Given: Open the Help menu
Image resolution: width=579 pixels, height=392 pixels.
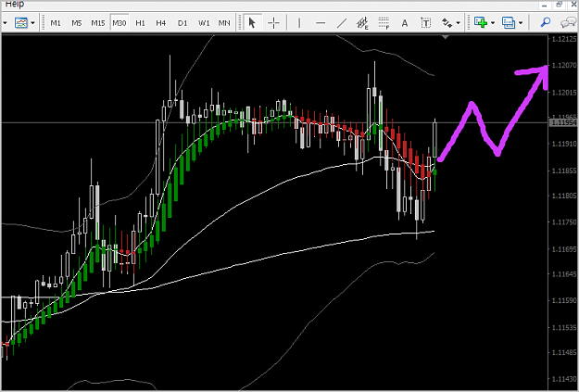Looking at the screenshot, I should pyautogui.click(x=15, y=4).
